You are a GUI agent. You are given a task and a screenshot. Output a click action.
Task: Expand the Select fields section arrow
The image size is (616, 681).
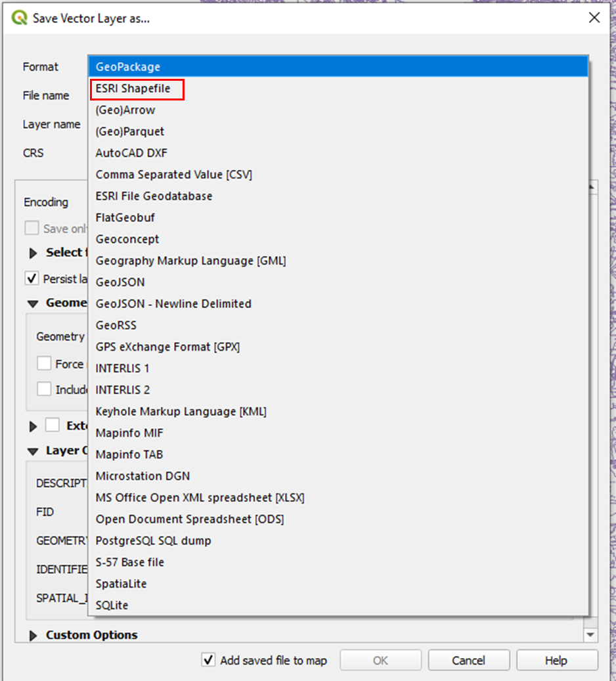click(33, 253)
